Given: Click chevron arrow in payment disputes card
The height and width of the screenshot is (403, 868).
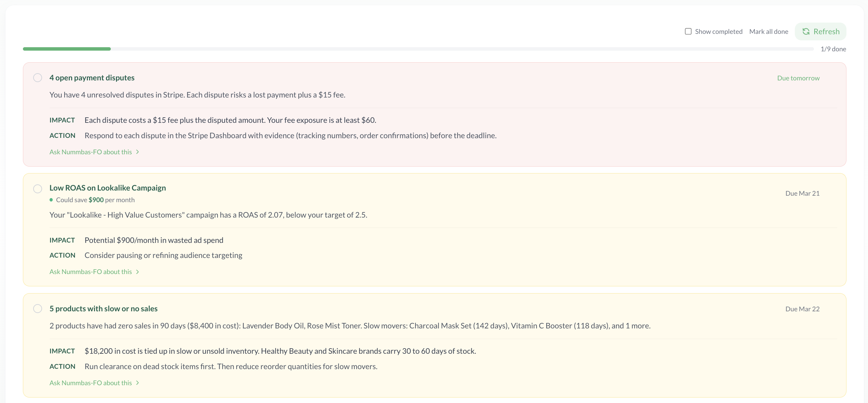Looking at the screenshot, I should (x=137, y=152).
